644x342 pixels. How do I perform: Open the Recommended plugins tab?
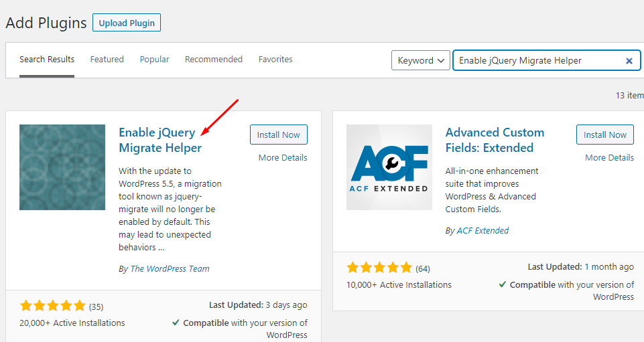[x=214, y=59]
